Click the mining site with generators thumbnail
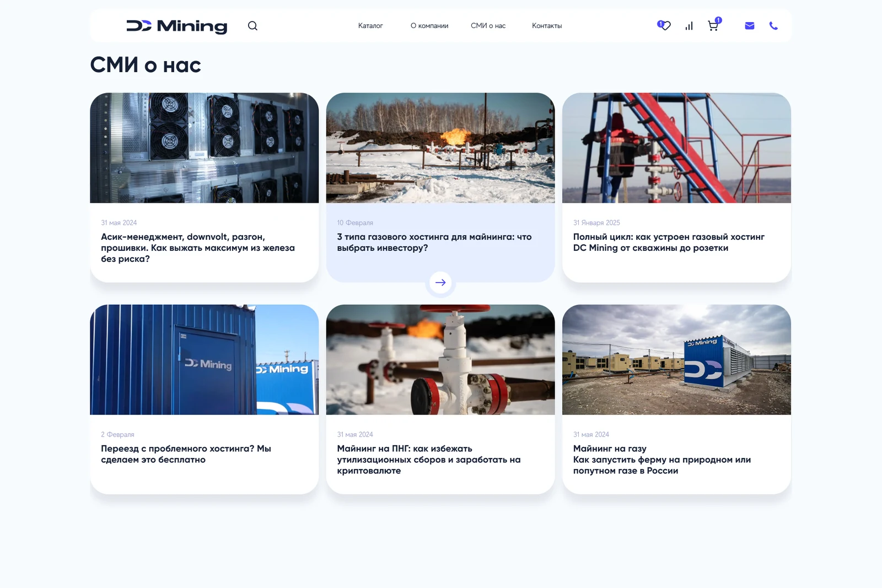 pos(676,359)
